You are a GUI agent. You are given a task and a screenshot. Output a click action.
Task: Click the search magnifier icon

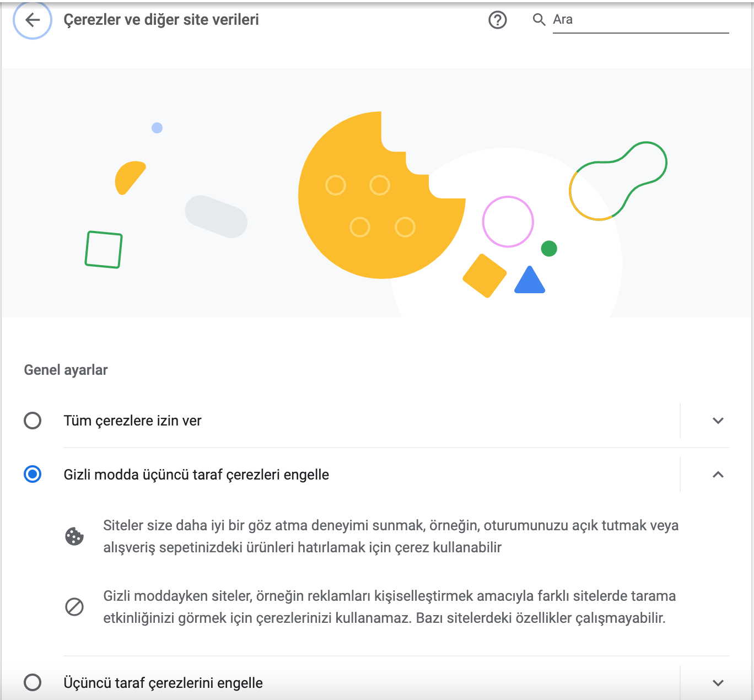click(538, 20)
